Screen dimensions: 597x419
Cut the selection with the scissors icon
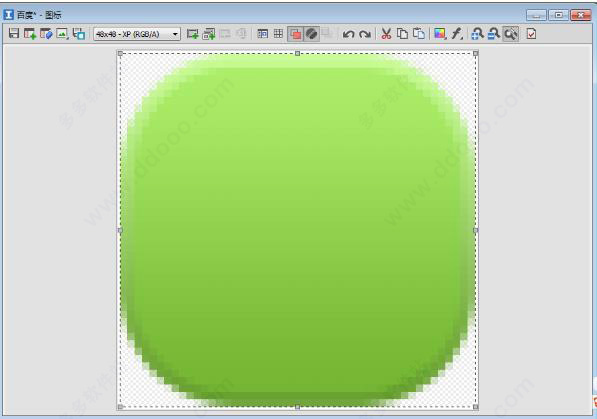pyautogui.click(x=386, y=34)
